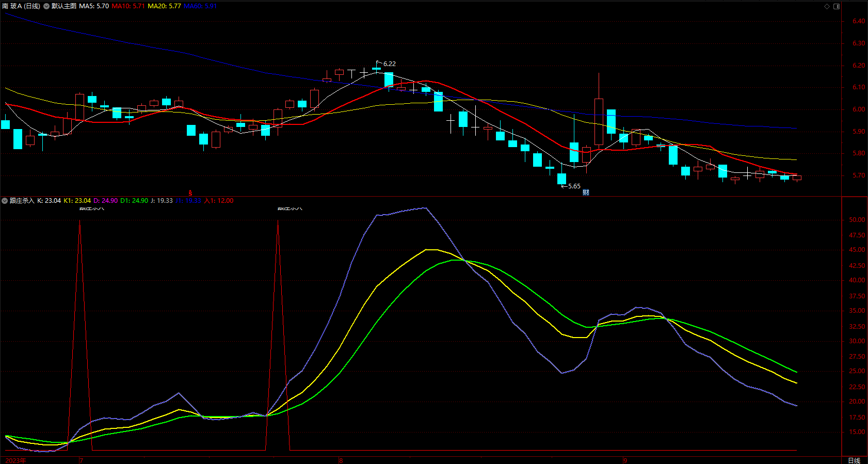Click the J: 19.33 gray value
Viewport: 868px width, 464px height.
point(162,201)
